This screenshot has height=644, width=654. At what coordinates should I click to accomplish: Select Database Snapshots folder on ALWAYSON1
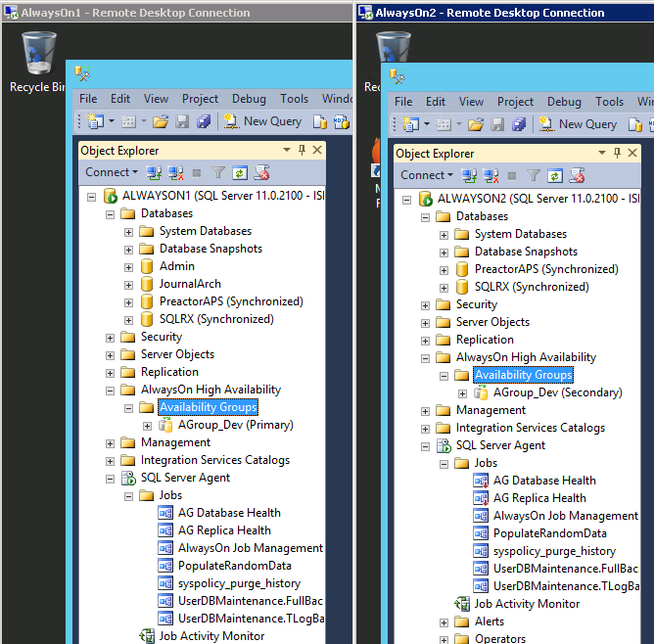coord(211,249)
